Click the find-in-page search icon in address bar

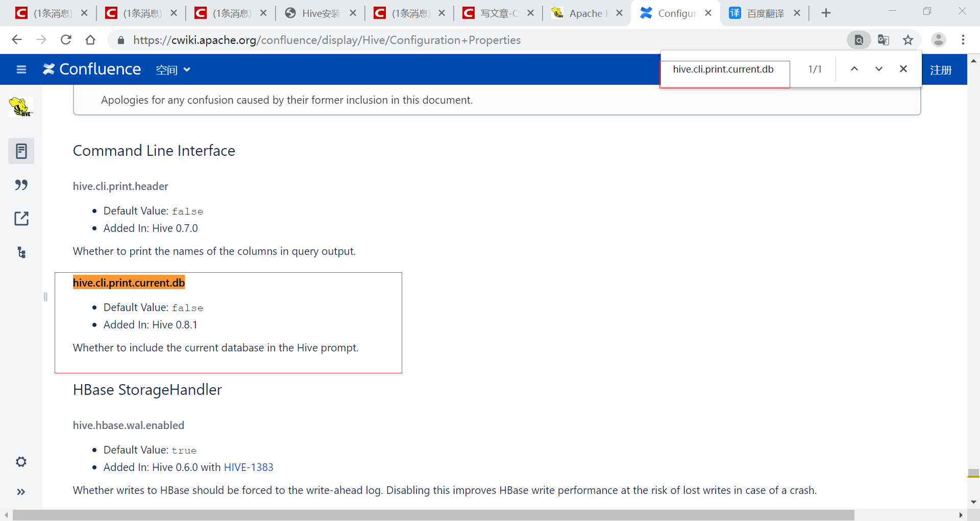[859, 40]
